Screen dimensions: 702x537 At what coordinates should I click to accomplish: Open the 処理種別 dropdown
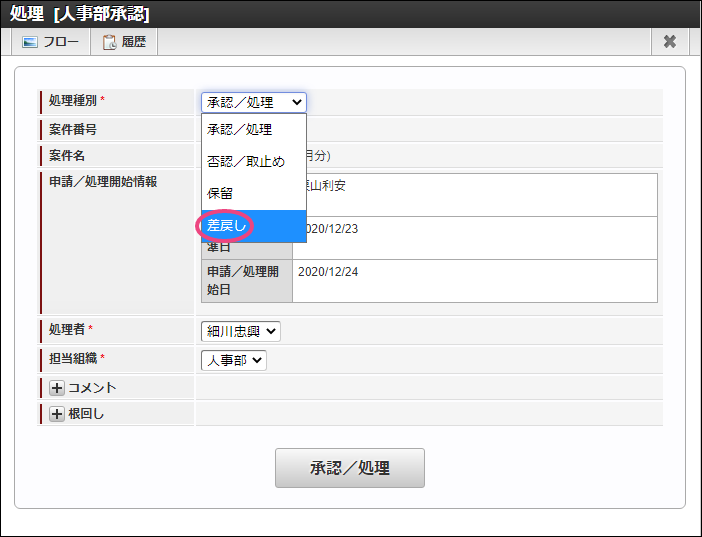pyautogui.click(x=254, y=102)
